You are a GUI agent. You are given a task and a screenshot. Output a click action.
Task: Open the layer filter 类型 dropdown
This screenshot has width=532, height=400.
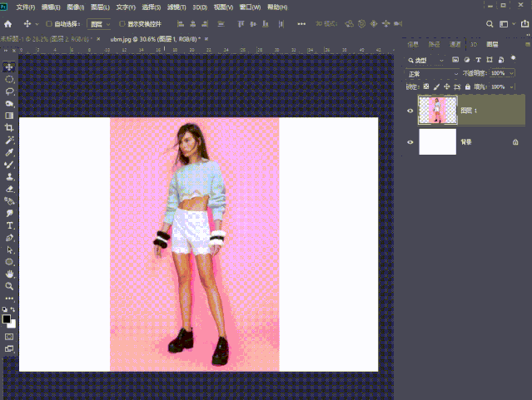[x=430, y=60]
